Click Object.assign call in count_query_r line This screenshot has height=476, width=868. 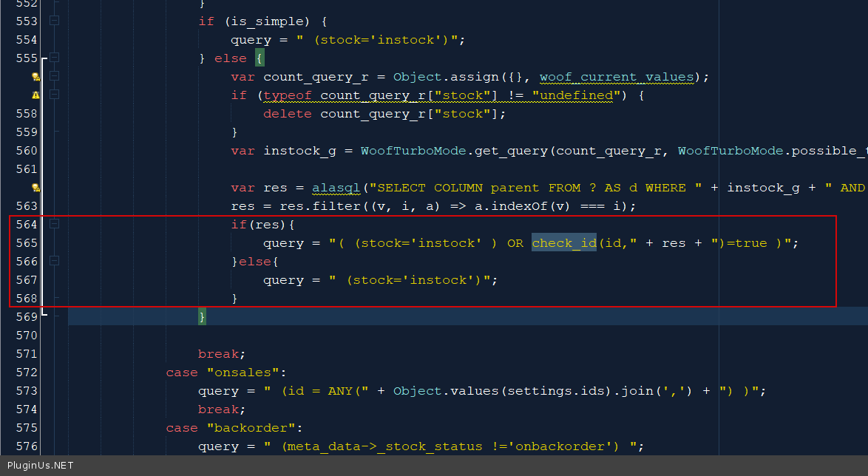(446, 77)
